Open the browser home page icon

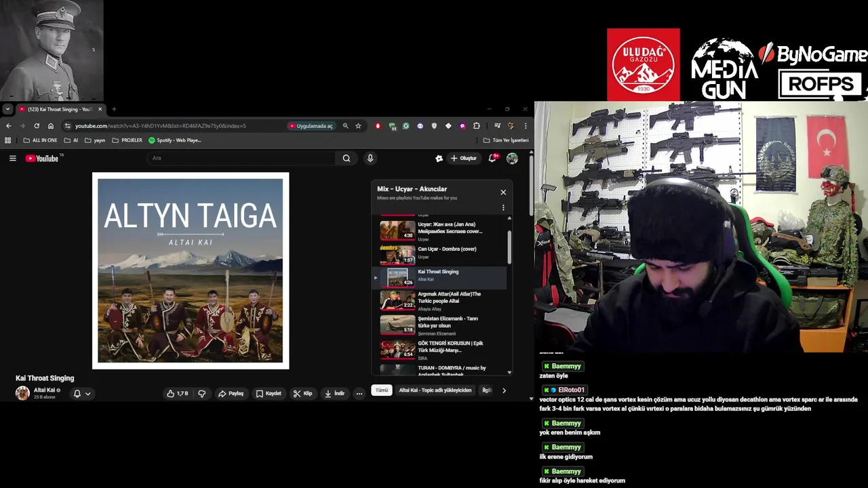pyautogui.click(x=51, y=125)
